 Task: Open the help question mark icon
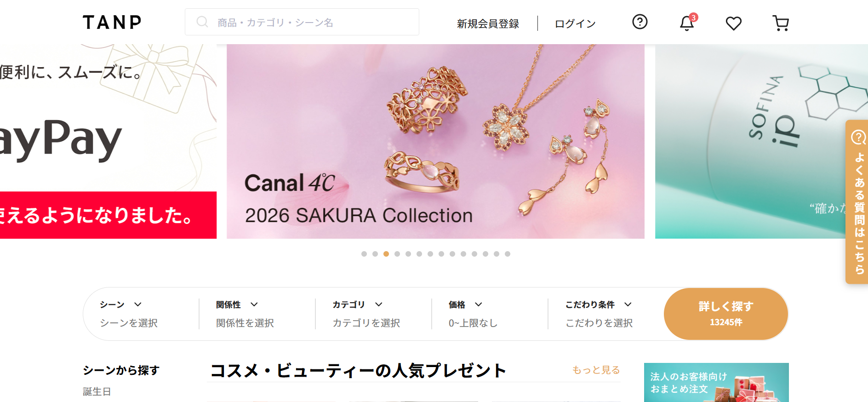640,22
